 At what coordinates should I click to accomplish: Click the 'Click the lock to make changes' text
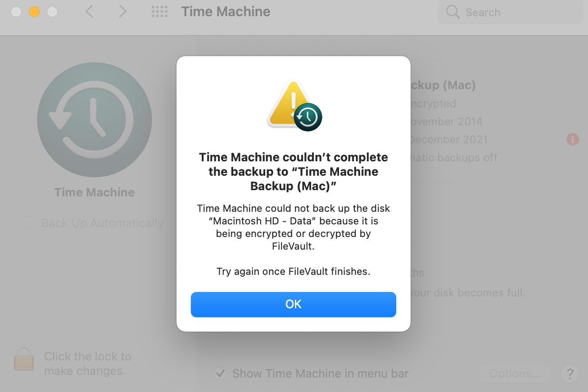click(x=88, y=364)
